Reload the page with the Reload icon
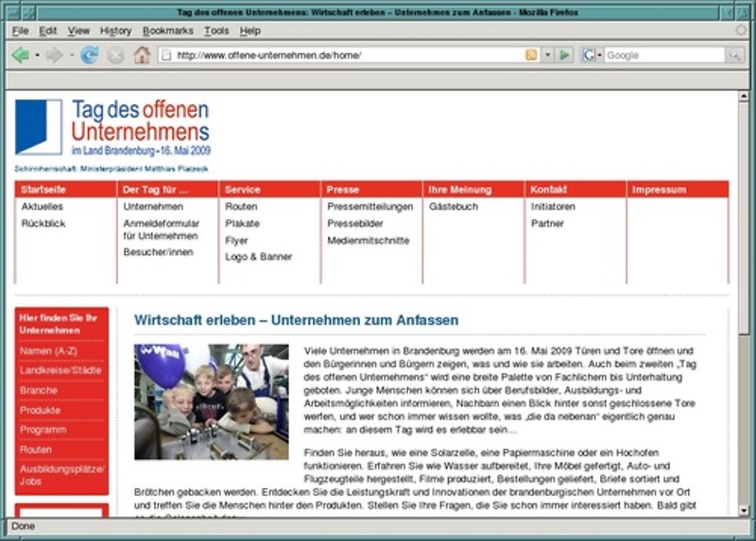Screen dimensions: 756x541 [x=89, y=56]
